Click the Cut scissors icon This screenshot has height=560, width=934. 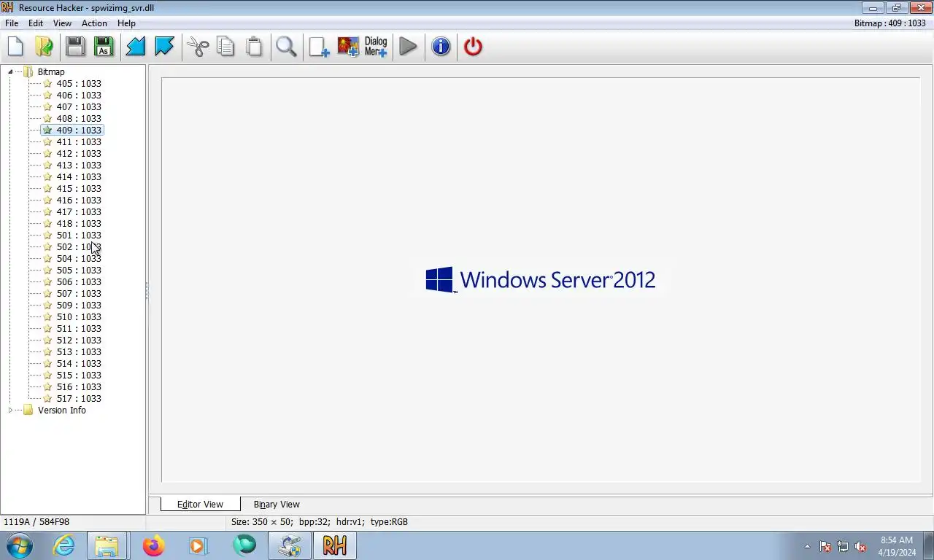point(198,47)
